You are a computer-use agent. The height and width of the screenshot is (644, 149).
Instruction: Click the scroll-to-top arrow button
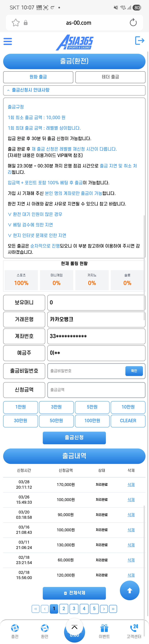130,591
